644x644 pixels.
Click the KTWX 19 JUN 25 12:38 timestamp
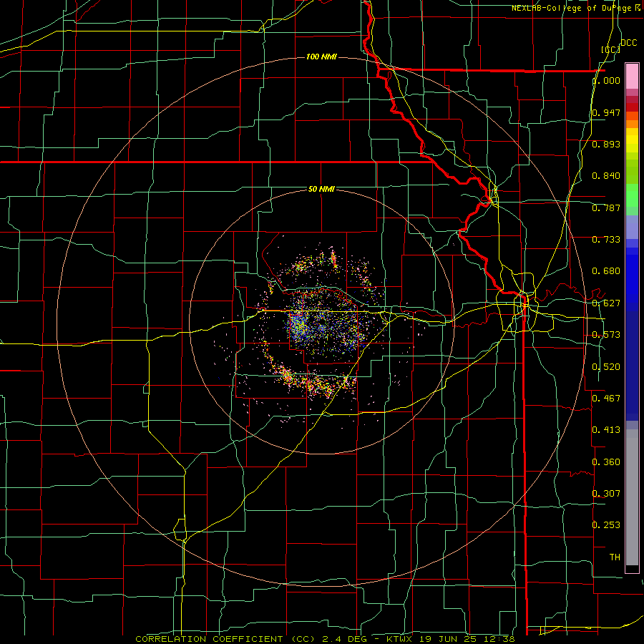(x=451, y=639)
